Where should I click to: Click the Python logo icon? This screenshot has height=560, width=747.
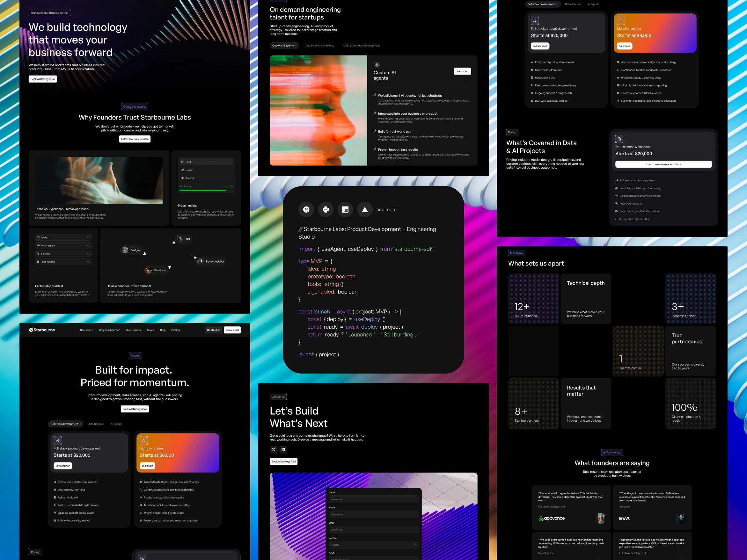[x=326, y=210]
